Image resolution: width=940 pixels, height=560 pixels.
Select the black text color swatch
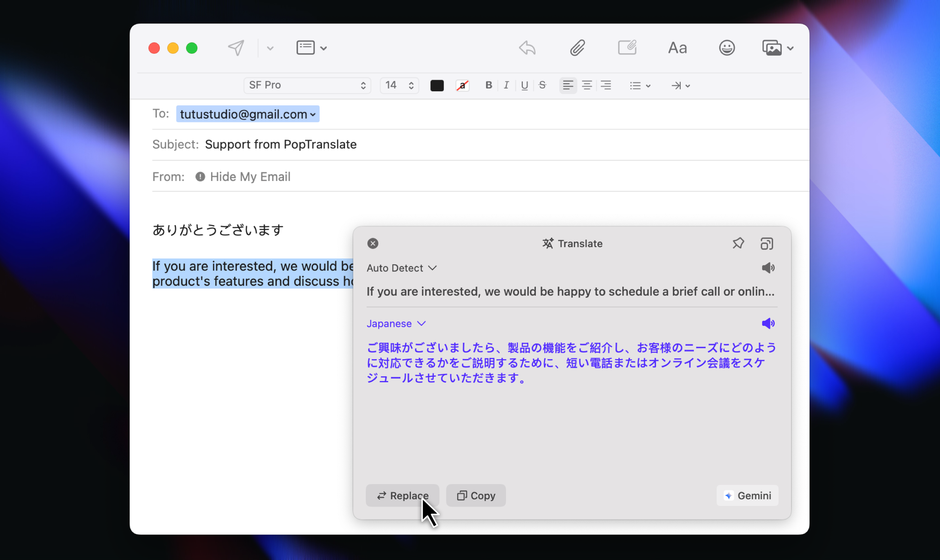coord(437,85)
